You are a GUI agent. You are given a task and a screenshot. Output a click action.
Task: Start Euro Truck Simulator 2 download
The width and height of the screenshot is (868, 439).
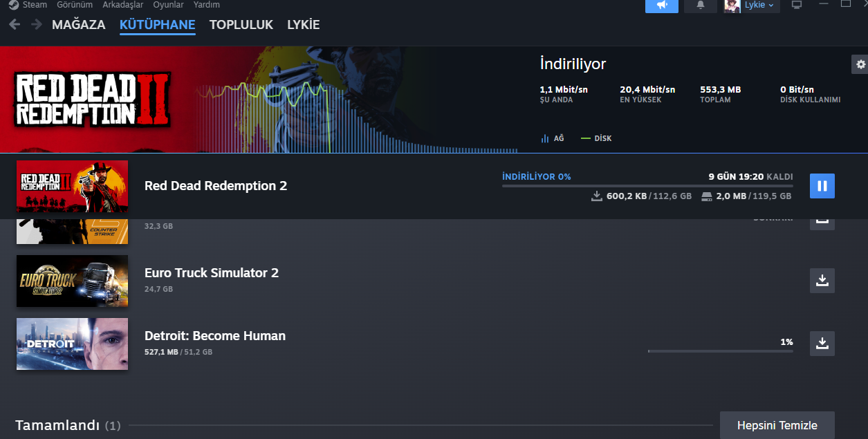click(x=822, y=281)
